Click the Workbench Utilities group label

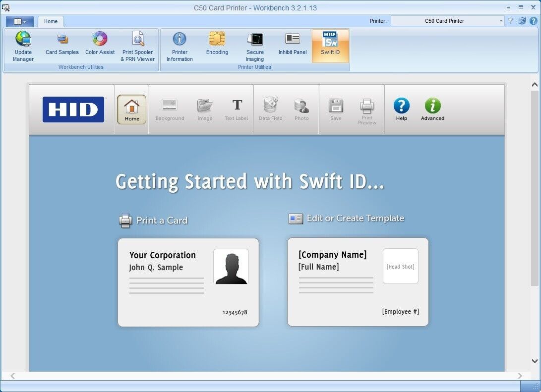click(x=81, y=67)
